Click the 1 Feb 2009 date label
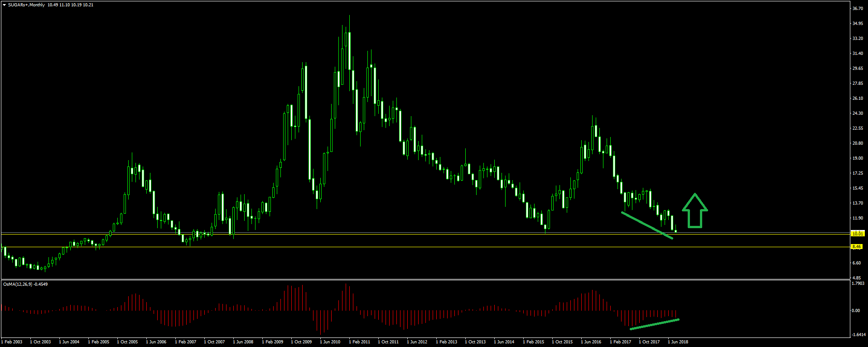 click(273, 342)
